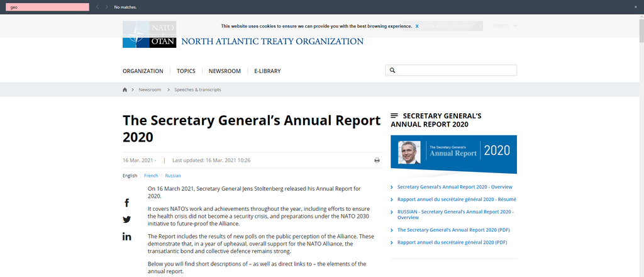Focus the site search input field
Viewport: 644px width, 277px height.
tap(451, 71)
